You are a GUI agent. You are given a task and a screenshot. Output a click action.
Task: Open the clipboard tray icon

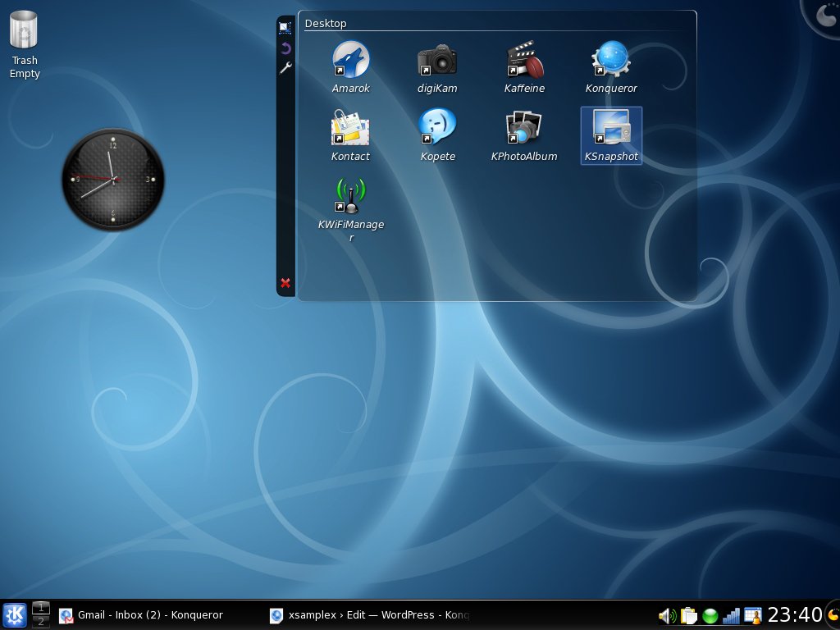click(689, 616)
